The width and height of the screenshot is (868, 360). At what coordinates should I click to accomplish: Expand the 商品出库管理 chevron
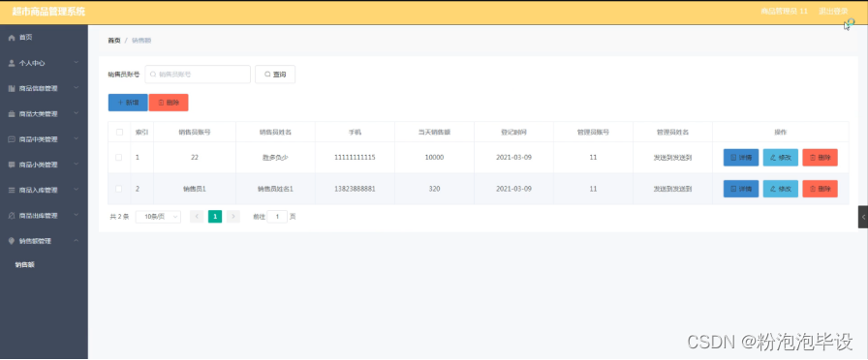pos(77,216)
